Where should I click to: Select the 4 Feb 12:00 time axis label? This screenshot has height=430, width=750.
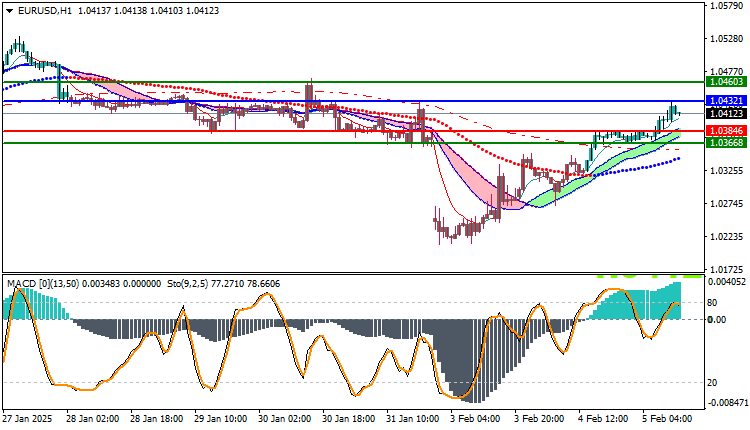[x=604, y=419]
